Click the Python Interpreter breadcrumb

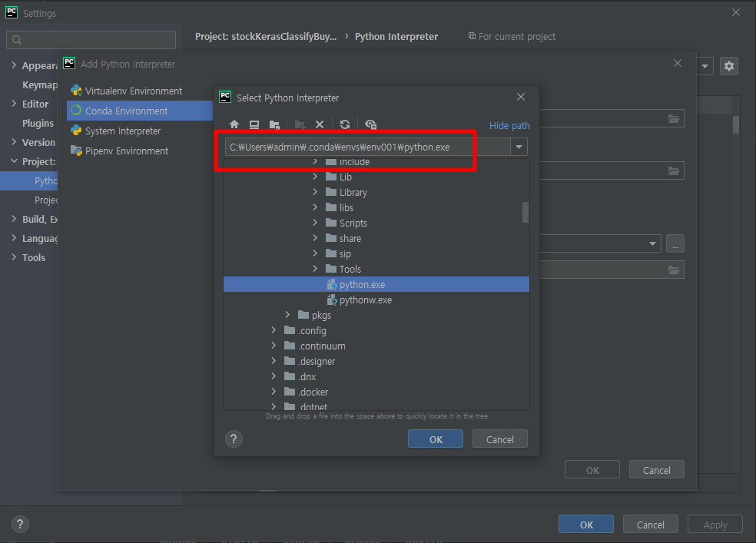tap(396, 37)
